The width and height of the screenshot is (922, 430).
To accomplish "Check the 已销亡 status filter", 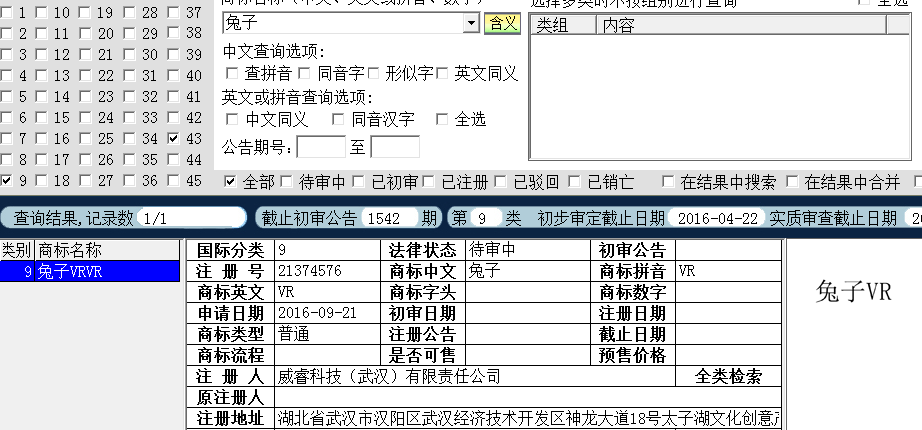I will (574, 182).
